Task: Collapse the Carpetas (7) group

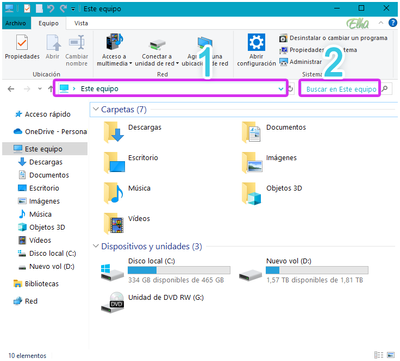Action: pos(96,109)
